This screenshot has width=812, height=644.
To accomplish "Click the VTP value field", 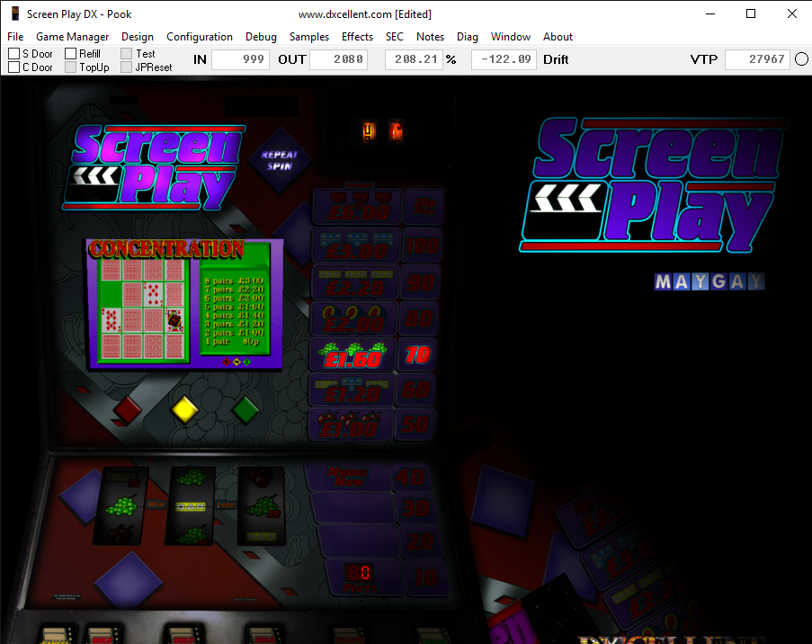I will [x=757, y=59].
